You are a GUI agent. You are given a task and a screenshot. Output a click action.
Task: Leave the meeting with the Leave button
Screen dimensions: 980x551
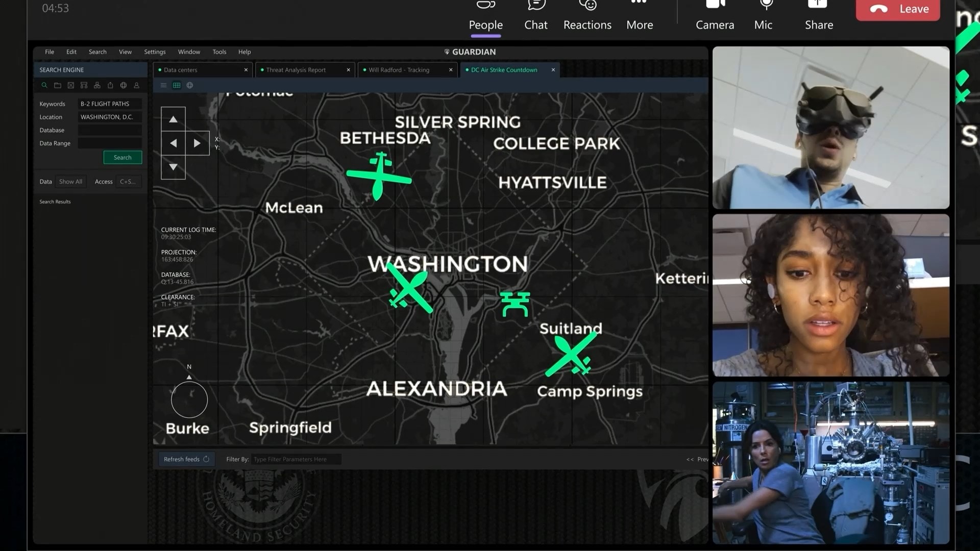click(x=898, y=9)
